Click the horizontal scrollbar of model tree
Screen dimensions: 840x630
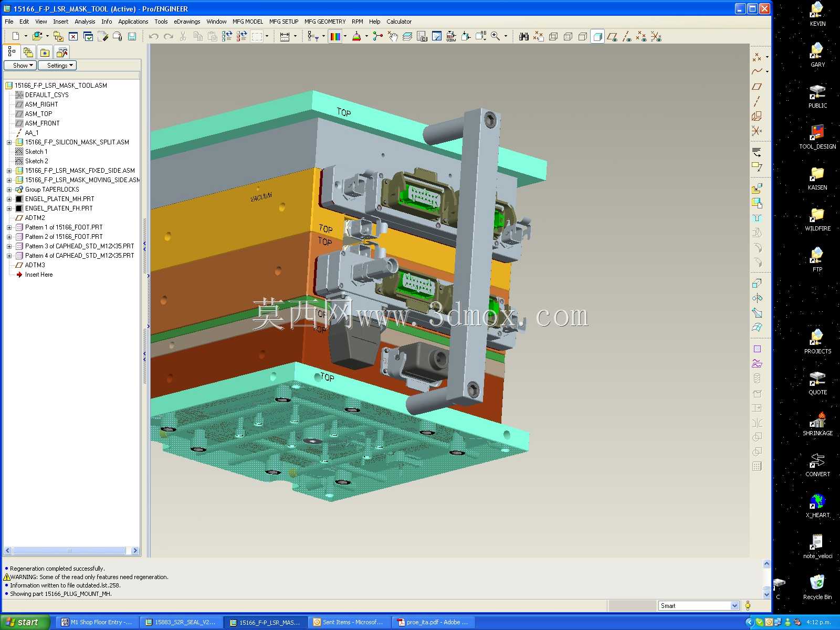[69, 550]
